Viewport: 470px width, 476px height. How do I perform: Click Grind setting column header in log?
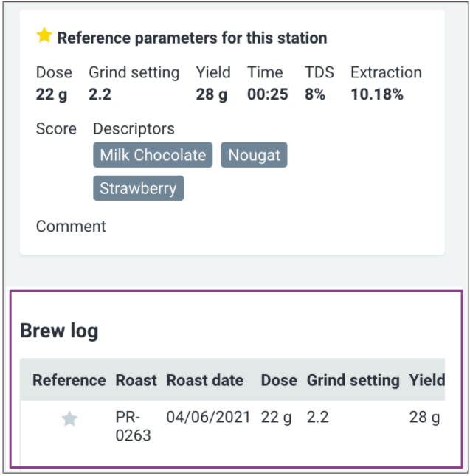(x=353, y=380)
